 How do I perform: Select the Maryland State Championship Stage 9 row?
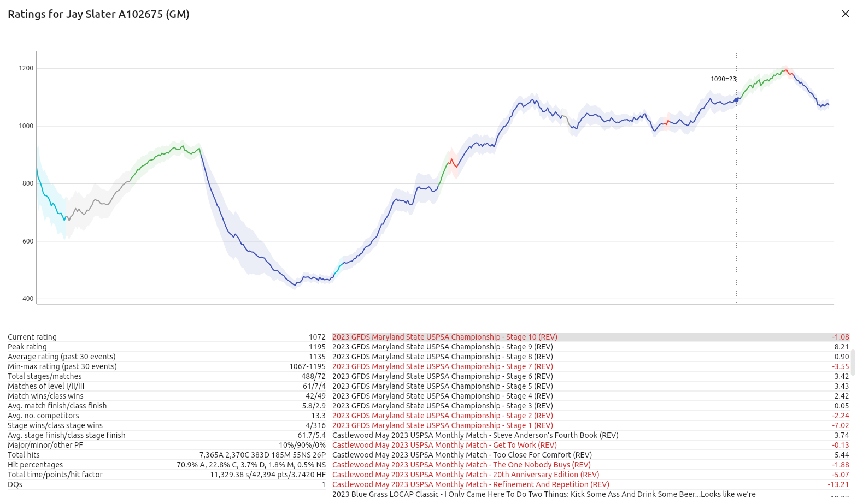coord(591,347)
